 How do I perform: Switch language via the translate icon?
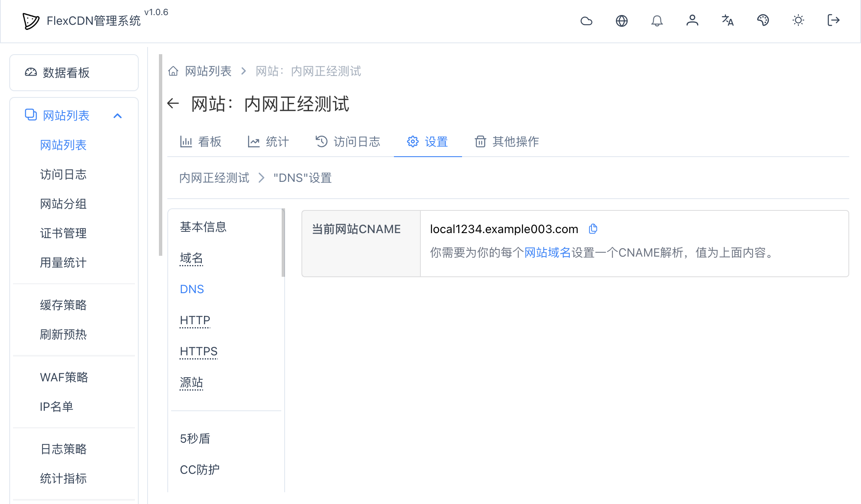[x=728, y=20]
